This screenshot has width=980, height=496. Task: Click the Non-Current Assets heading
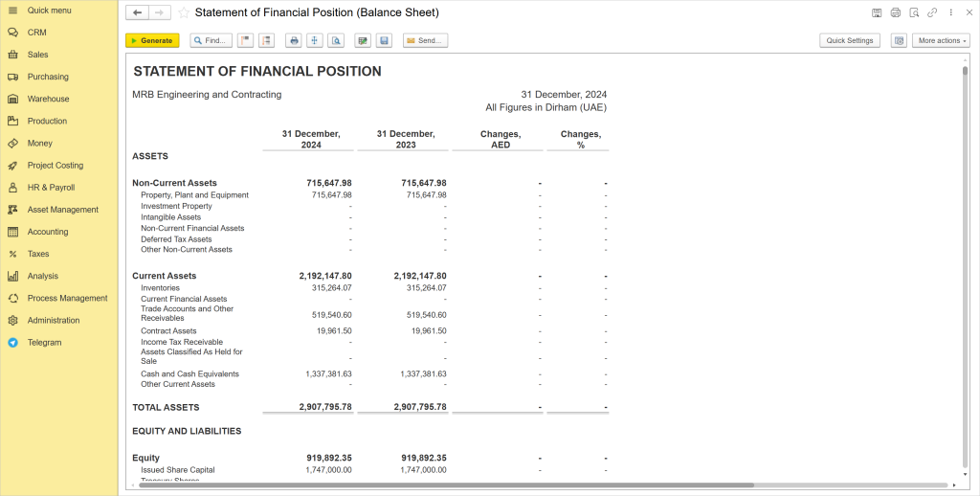click(x=174, y=183)
